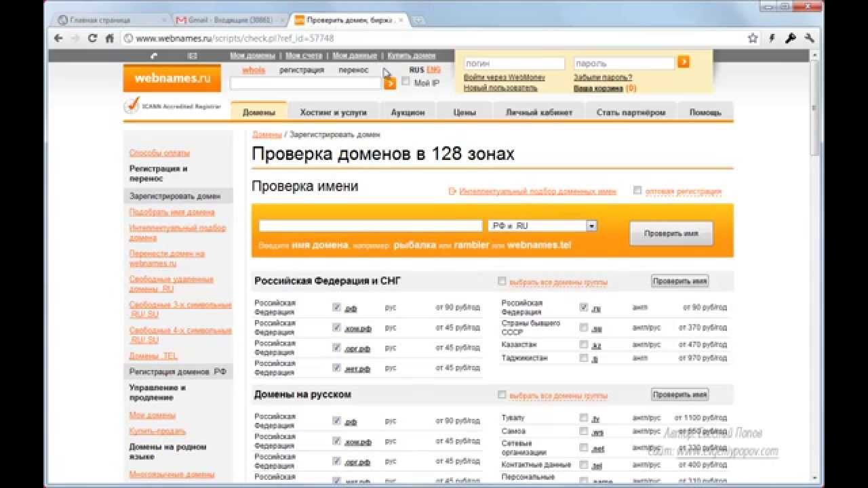Select the whois search mode link
Screen dimensions: 868x488
(254, 70)
